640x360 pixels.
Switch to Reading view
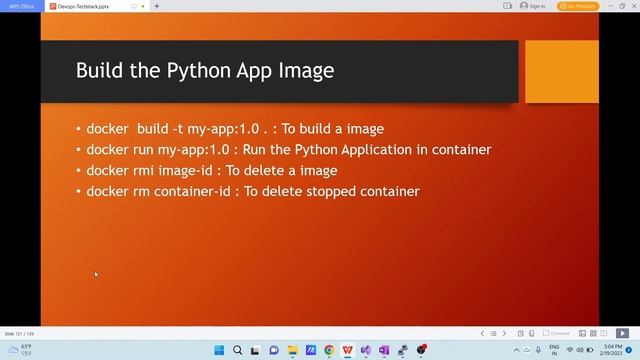click(x=604, y=333)
